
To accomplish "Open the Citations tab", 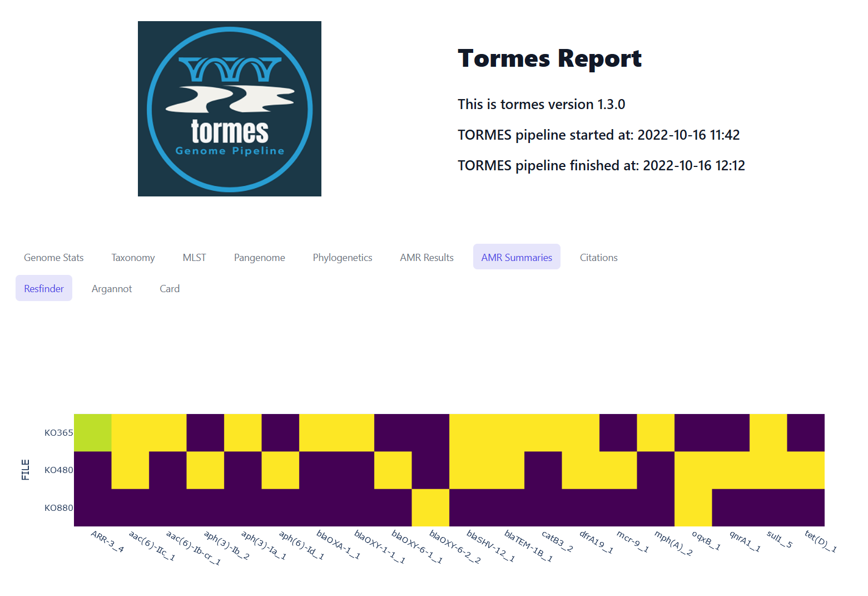I will tap(598, 257).
